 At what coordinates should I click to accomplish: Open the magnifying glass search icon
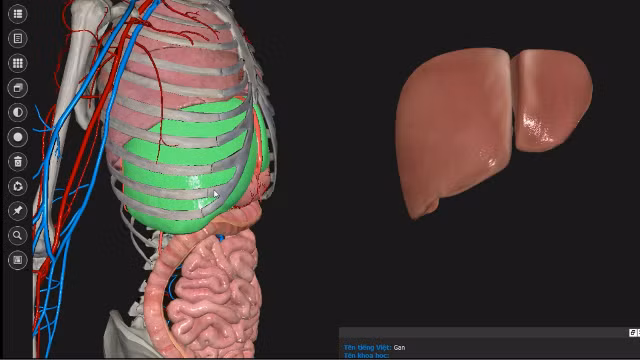point(18,236)
